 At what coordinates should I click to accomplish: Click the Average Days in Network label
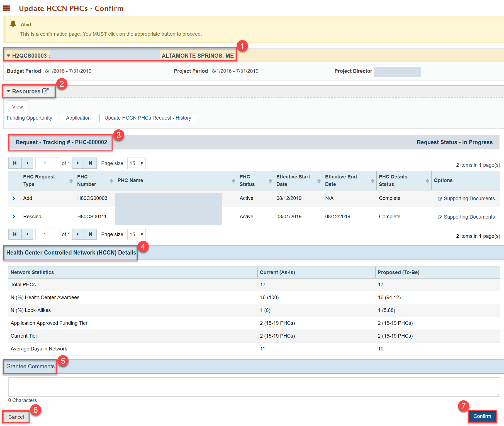click(39, 349)
